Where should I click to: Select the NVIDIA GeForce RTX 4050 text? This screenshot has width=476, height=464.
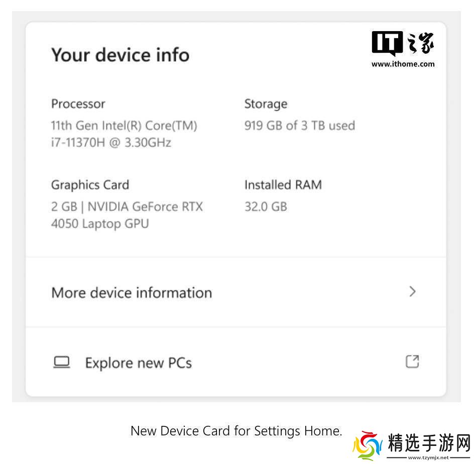(127, 215)
